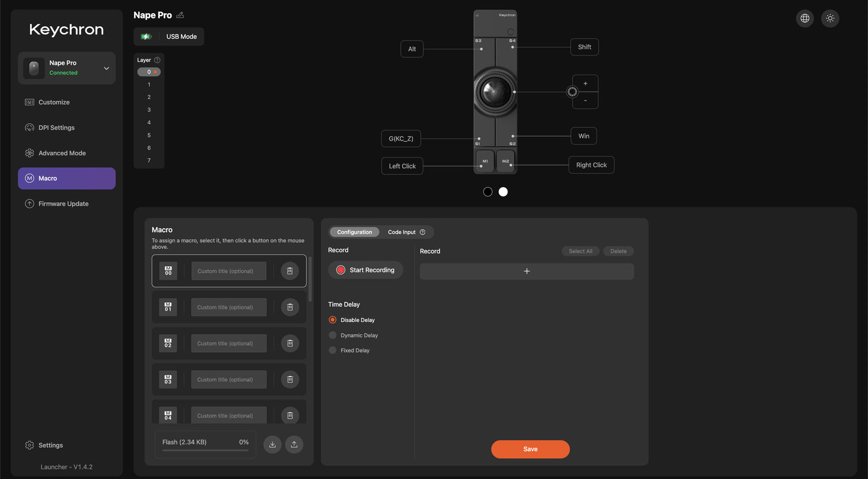Screen dimensions: 868x479
Task: Select the M04 macro slot icon
Action: coord(168,415)
